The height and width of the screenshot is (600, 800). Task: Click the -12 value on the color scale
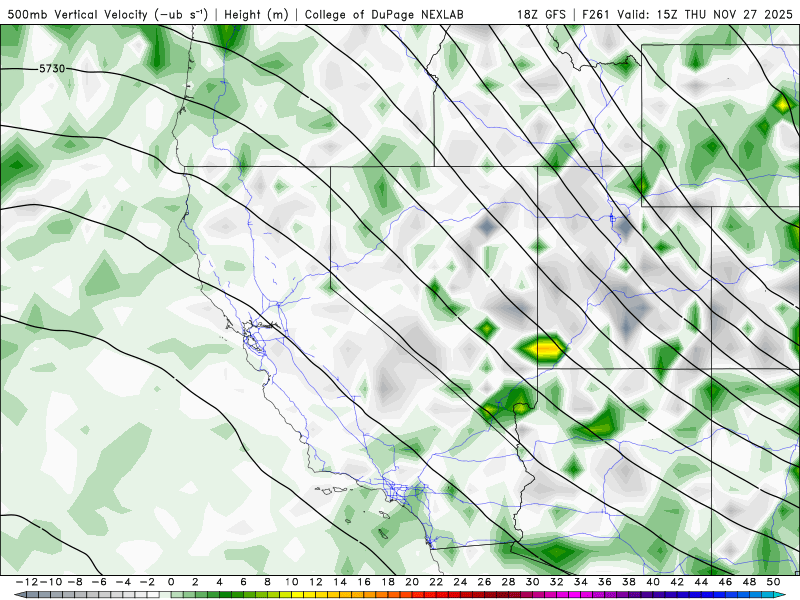28,582
